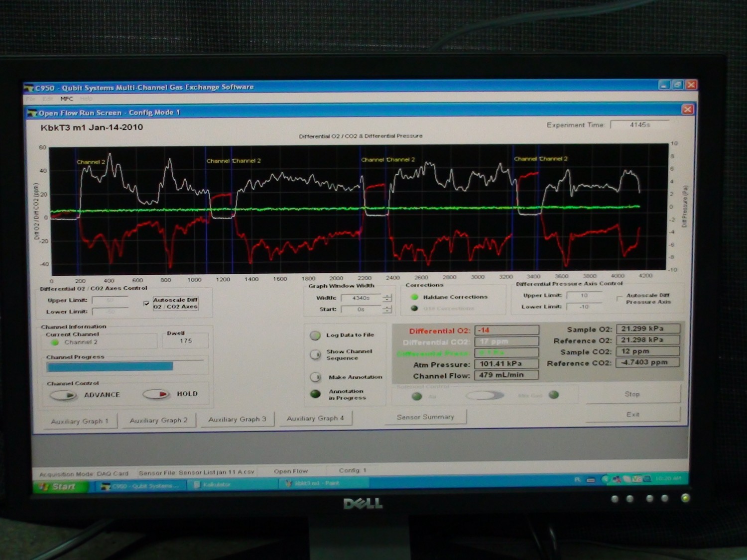This screenshot has width=747, height=560.
Task: Switch to kbkt3 m1 Paint taskbar item
Action: click(x=324, y=483)
